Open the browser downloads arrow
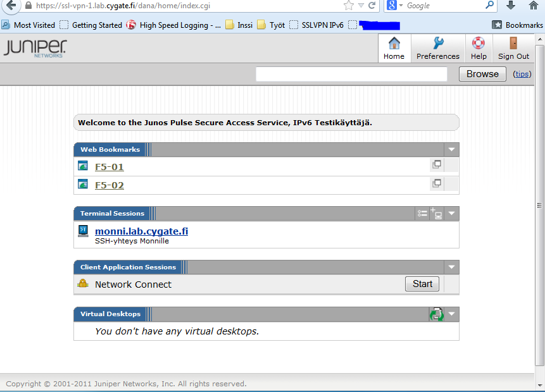Viewport: 545px width, 392px height. pos(511,5)
